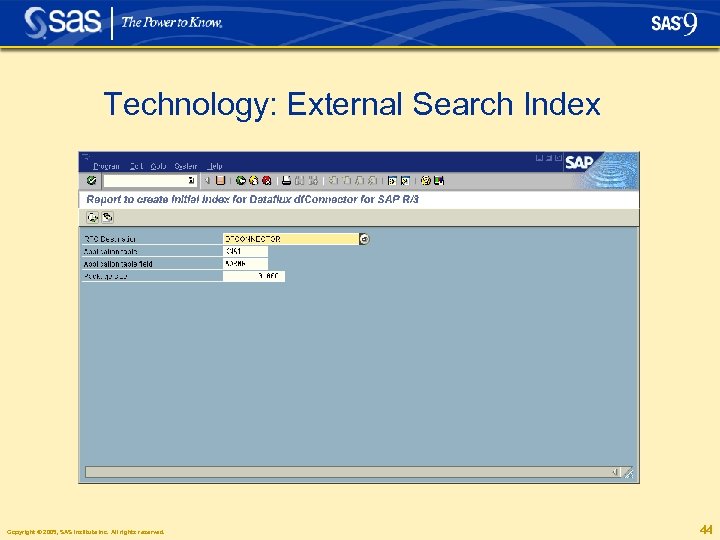Click the First Page icon

click(333, 180)
